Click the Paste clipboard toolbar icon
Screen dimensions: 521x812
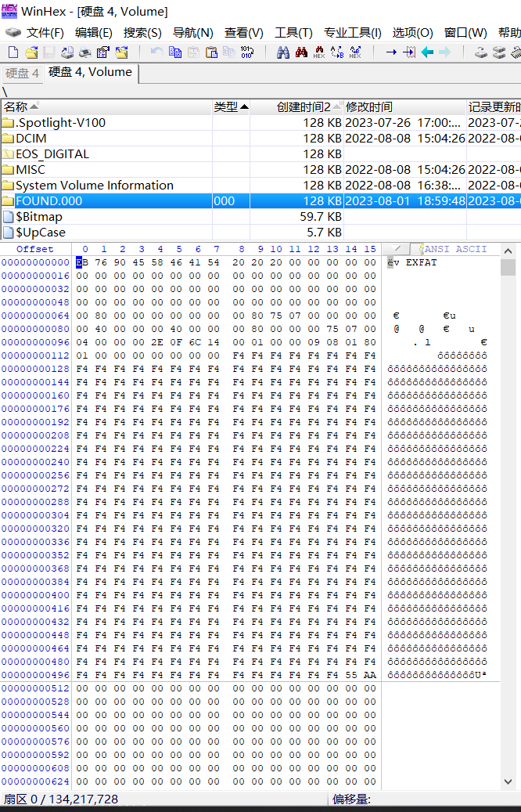(211, 52)
